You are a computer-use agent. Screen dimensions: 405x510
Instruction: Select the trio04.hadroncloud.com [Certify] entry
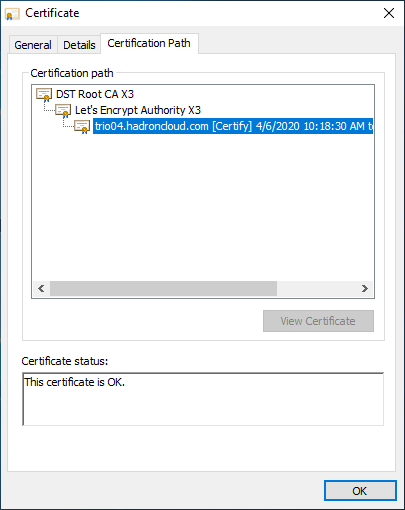pos(233,126)
